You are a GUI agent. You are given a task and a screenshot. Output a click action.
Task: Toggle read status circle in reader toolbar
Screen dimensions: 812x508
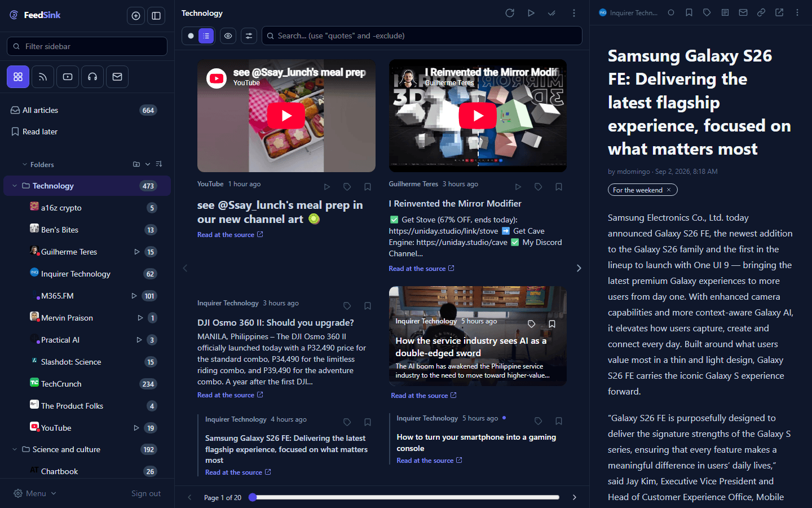click(x=671, y=12)
